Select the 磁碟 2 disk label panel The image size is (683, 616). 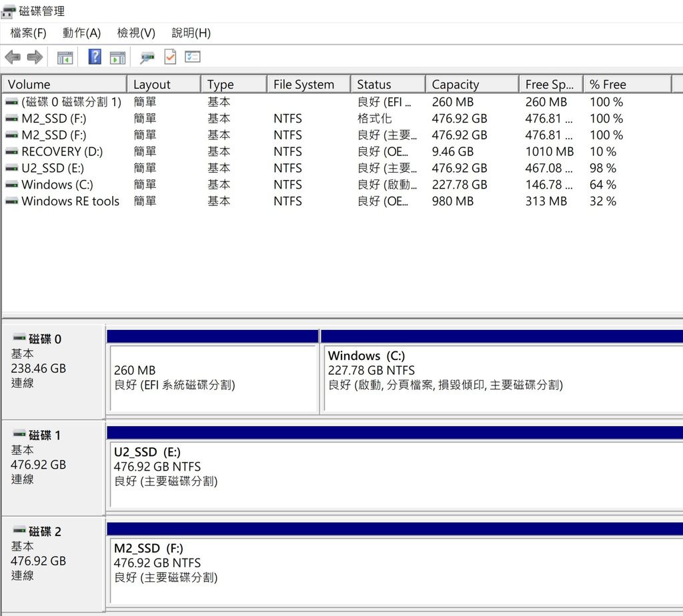53,564
